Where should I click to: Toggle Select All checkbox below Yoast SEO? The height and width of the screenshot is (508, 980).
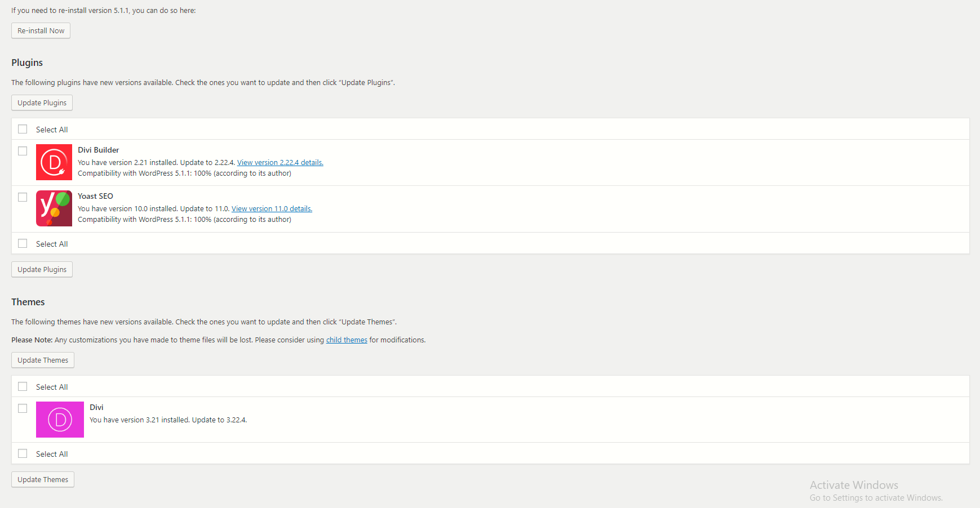pos(23,243)
